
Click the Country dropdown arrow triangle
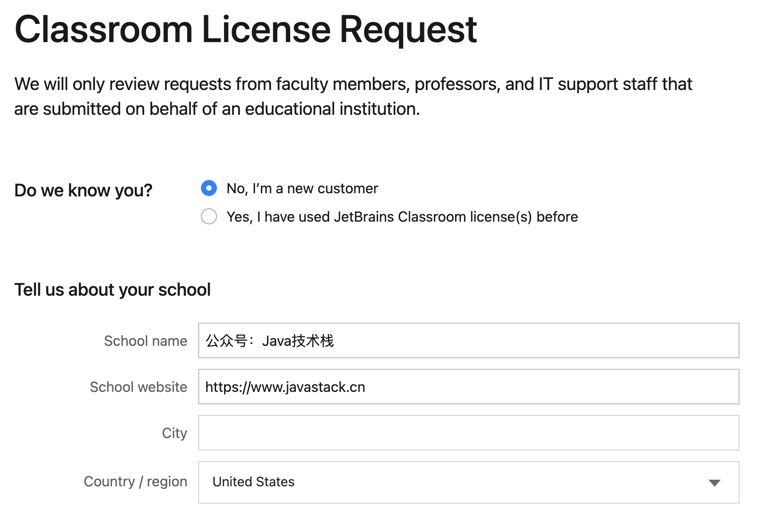tap(714, 483)
